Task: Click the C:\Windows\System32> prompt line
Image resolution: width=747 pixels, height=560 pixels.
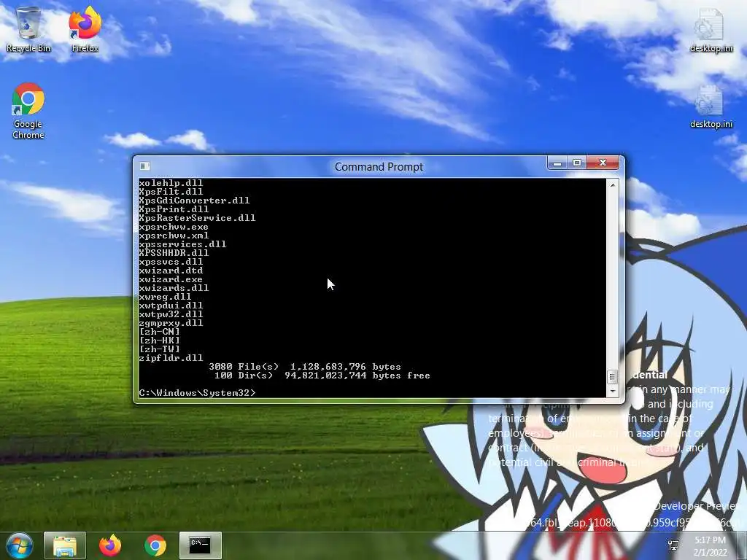Action: pyautogui.click(x=197, y=393)
